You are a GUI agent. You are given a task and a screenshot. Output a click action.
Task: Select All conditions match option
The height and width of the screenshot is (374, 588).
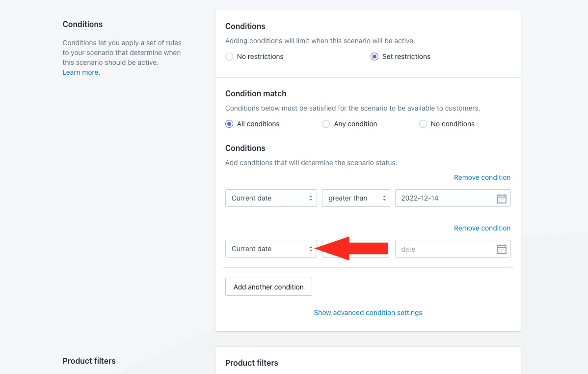coord(229,124)
